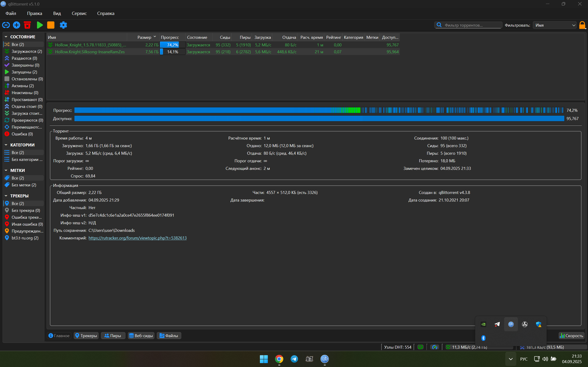Collapse the ТРЕКЕРЫ sidebar section
The width and height of the screenshot is (588, 367).
click(x=6, y=196)
